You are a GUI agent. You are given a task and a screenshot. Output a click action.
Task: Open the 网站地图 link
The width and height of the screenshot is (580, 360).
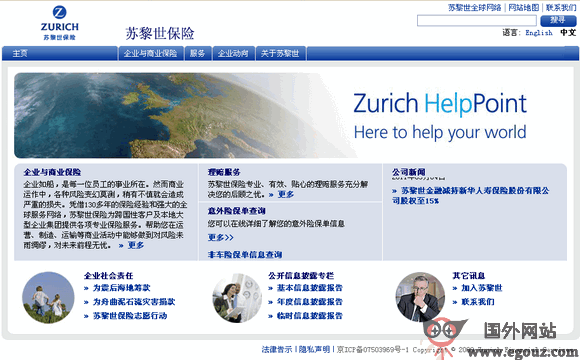pyautogui.click(x=524, y=7)
